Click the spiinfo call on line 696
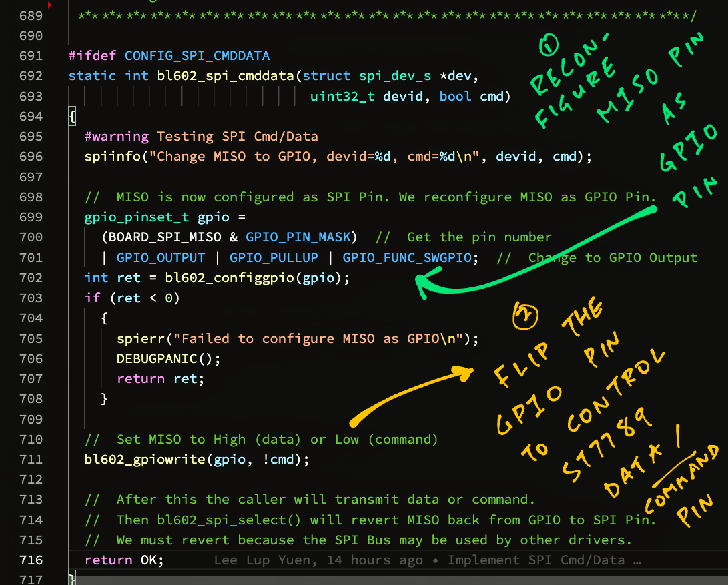728x585 pixels. (113, 157)
